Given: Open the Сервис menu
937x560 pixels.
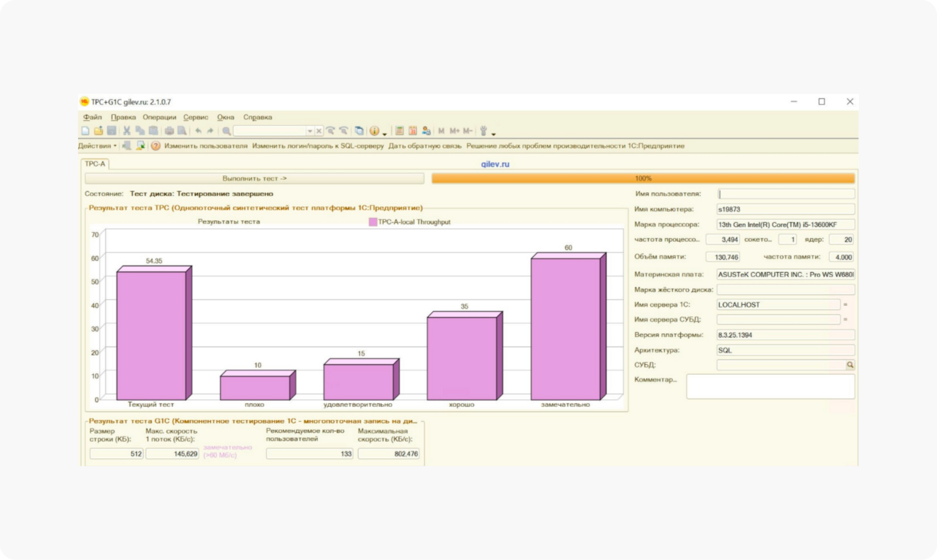Looking at the screenshot, I should 196,117.
